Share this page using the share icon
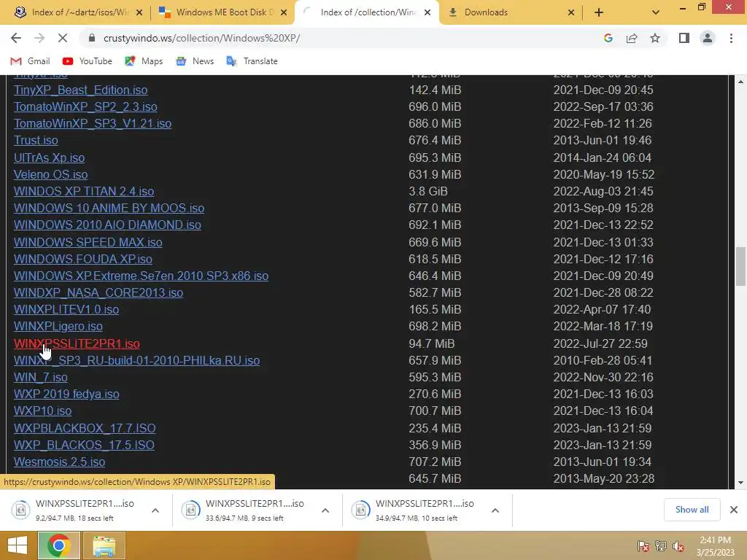The image size is (747, 560). tap(632, 38)
